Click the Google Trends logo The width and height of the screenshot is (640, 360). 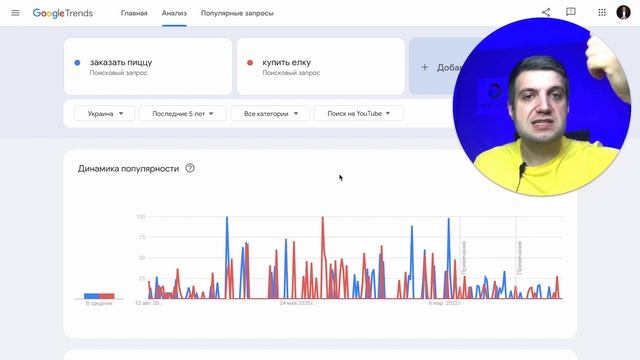tap(63, 13)
